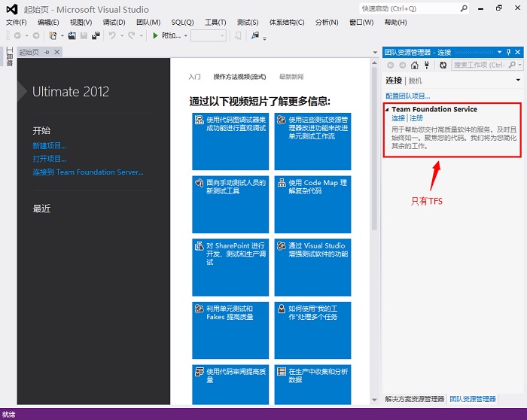Open the 对 SharePoint 进行开发 video tile

[230, 267]
